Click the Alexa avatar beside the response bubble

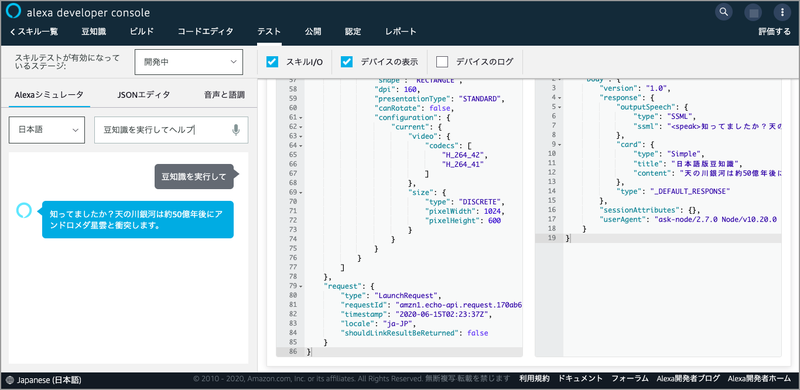click(x=24, y=210)
